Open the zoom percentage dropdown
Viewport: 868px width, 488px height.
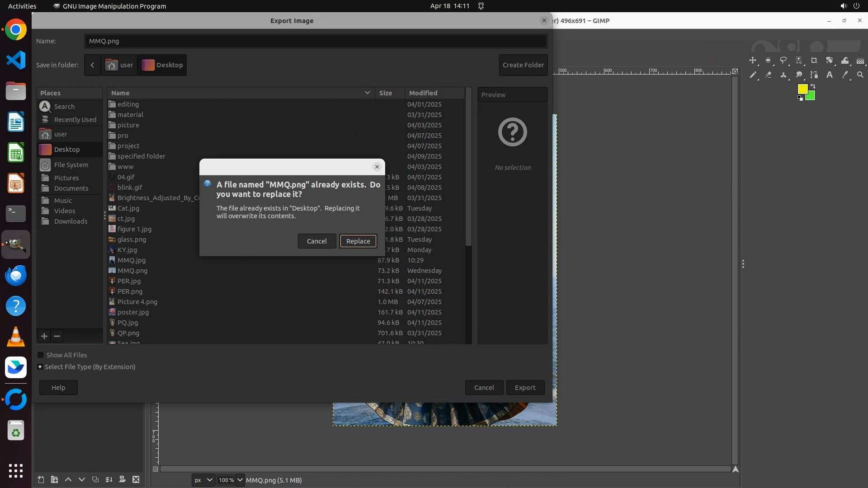tap(240, 480)
